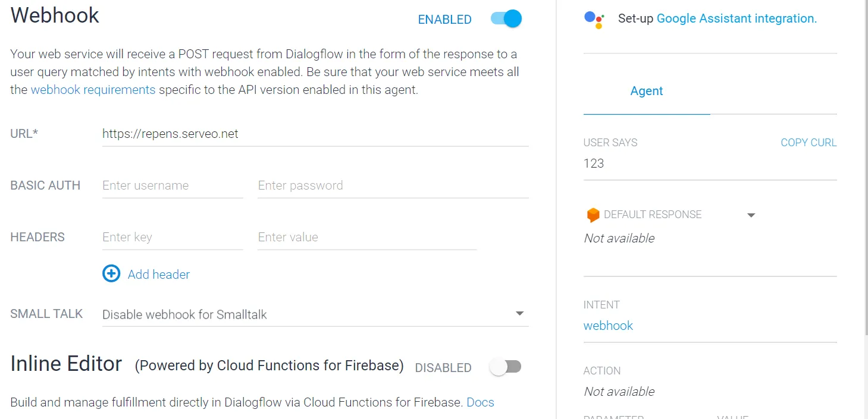The image size is (868, 419).
Task: Disable the Webhook enabled toggle
Action: point(506,19)
